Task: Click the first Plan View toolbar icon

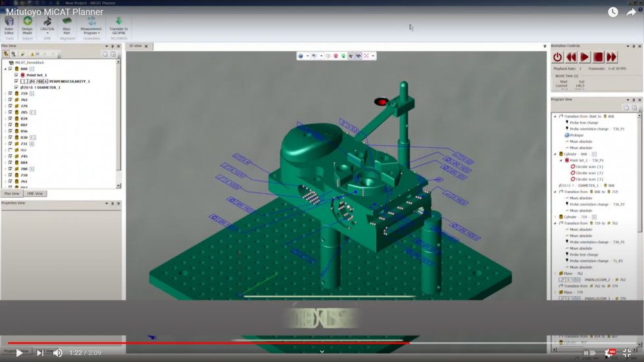Action: point(6,54)
